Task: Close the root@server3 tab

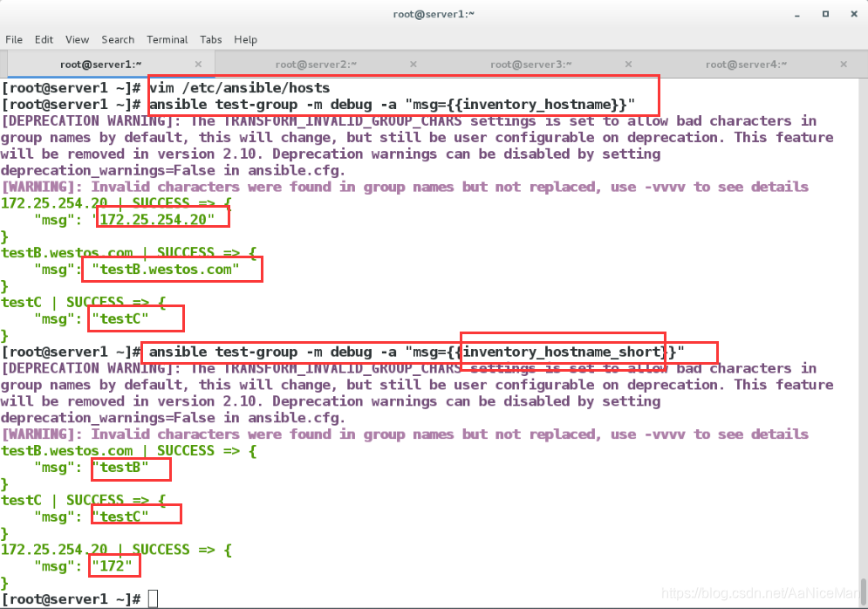Action: point(628,65)
